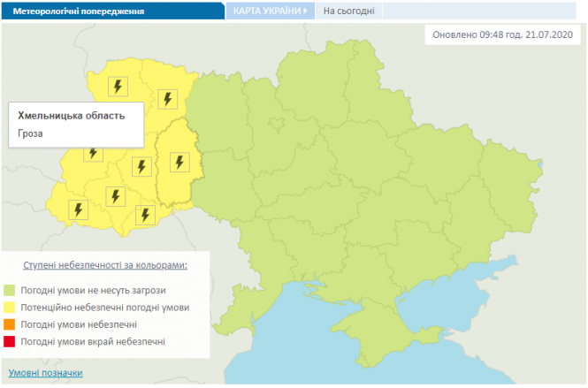Click the thunderstorm icon in outlined Khmelnytskyi region

tap(179, 162)
